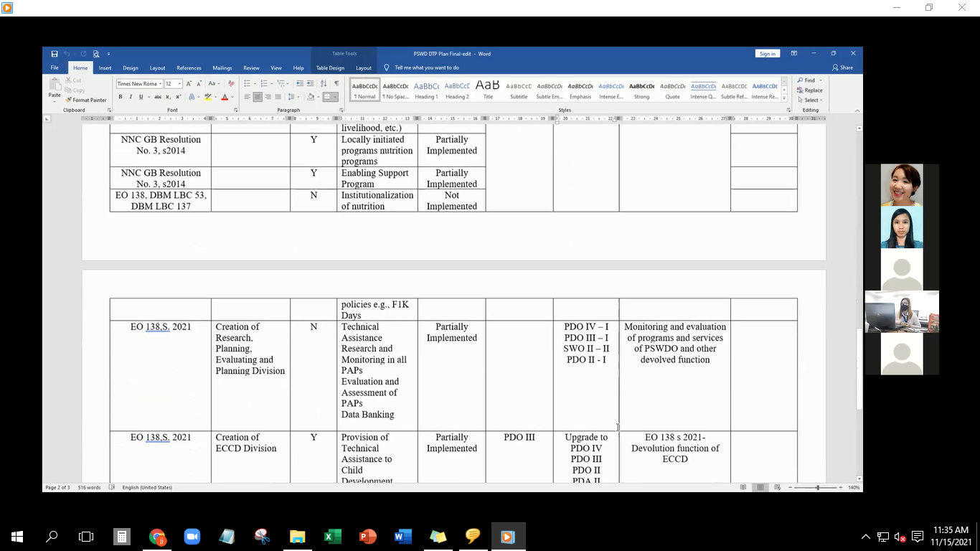Expand the Borders dropdown arrow
Screen dimensions: 980x551
pyautogui.click(x=336, y=97)
